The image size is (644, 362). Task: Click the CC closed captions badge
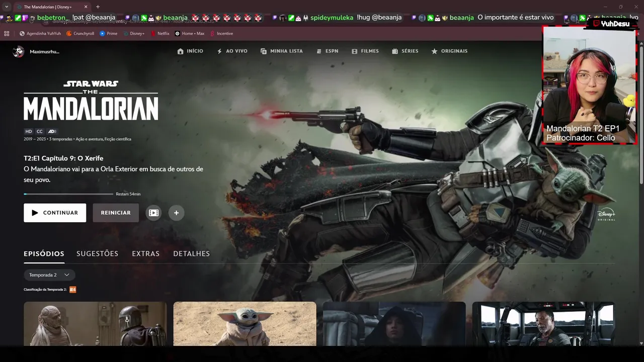40,132
